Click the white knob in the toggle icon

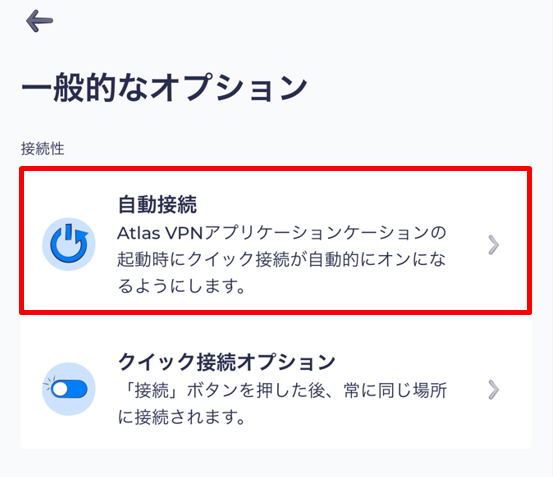(60, 389)
